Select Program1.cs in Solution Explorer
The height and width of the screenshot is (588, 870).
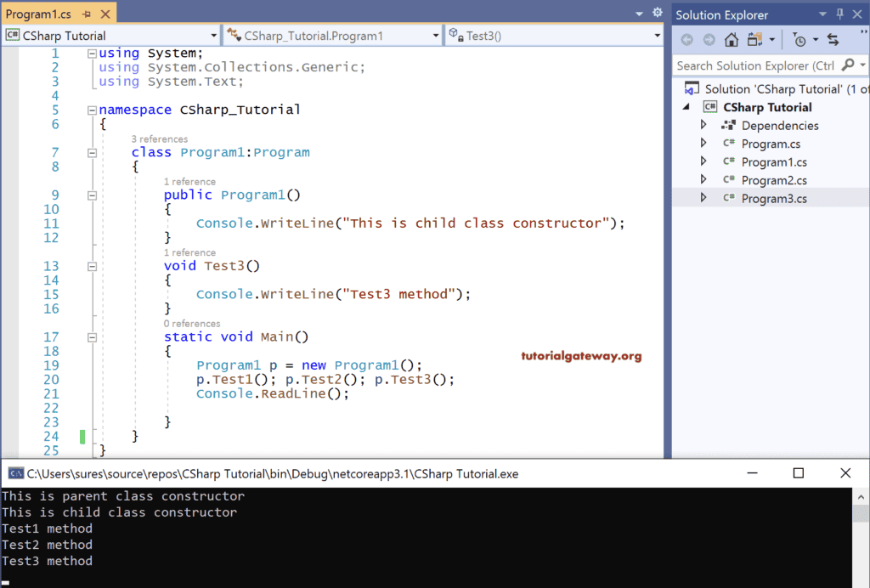click(774, 162)
